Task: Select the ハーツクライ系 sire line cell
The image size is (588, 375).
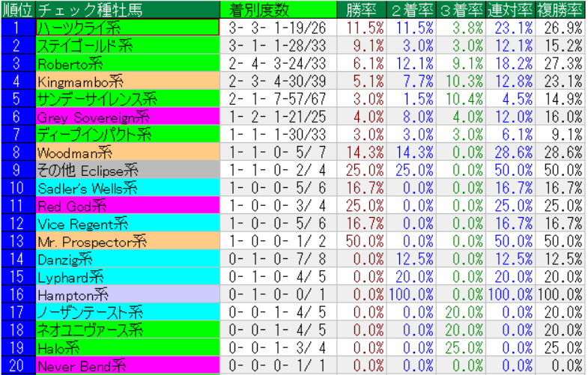Action: point(127,28)
